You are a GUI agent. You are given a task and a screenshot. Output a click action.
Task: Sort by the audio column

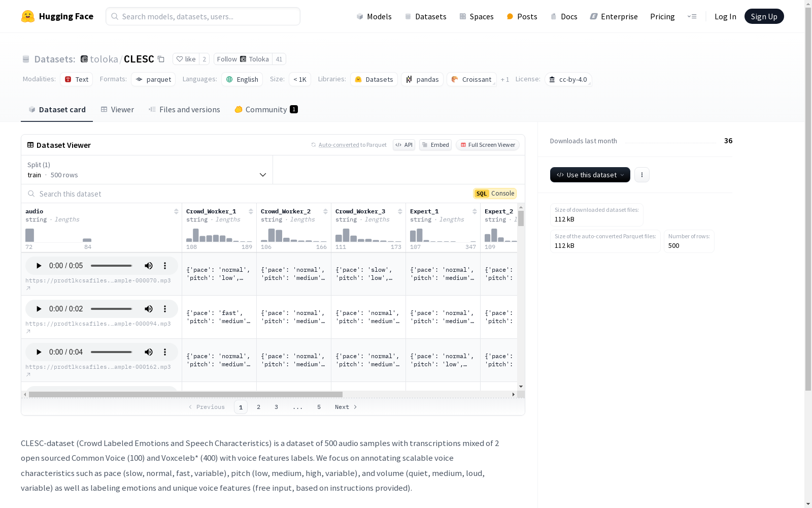[x=176, y=211]
